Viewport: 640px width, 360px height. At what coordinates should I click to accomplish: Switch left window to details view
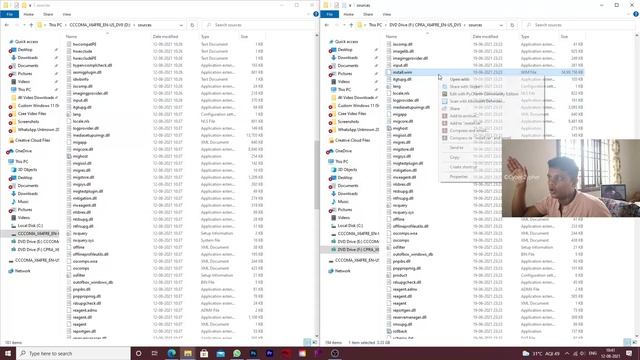[307, 342]
